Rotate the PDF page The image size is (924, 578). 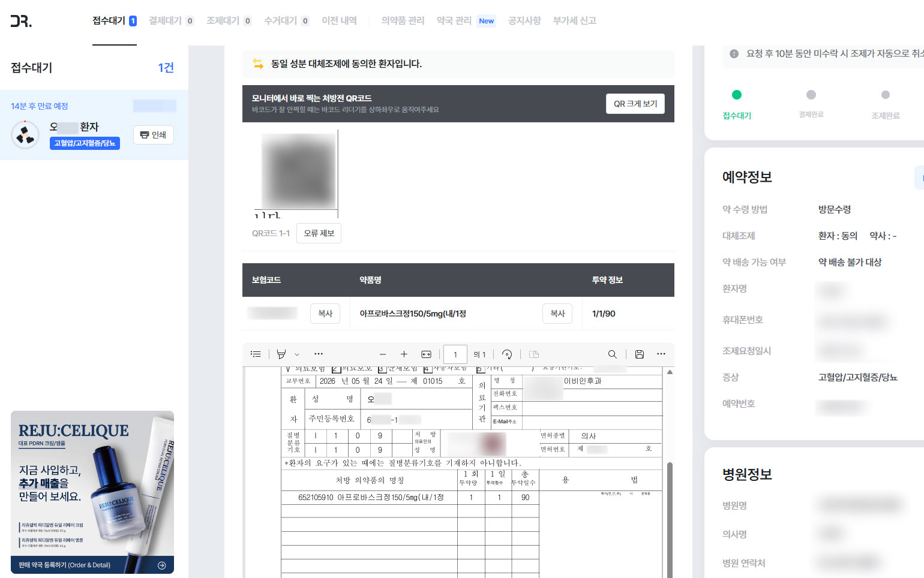pyautogui.click(x=507, y=354)
